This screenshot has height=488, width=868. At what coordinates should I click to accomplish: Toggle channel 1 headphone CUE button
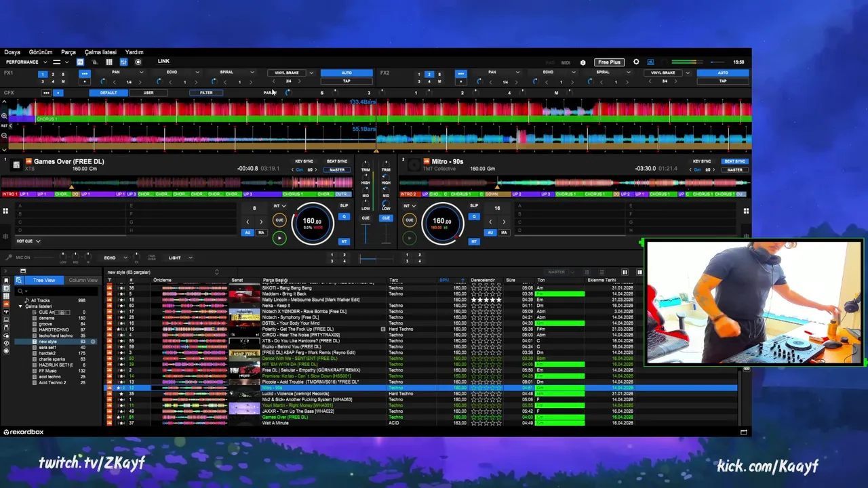366,218
